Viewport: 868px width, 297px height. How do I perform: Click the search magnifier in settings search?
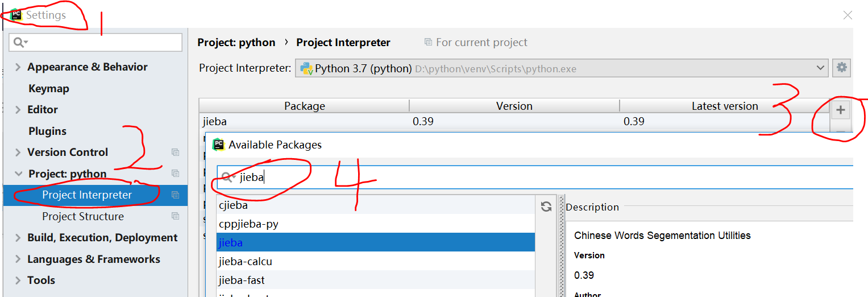[x=20, y=42]
